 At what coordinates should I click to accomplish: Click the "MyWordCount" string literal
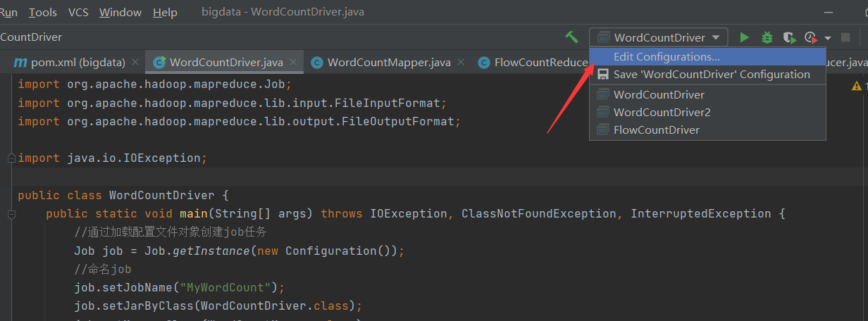(x=225, y=287)
